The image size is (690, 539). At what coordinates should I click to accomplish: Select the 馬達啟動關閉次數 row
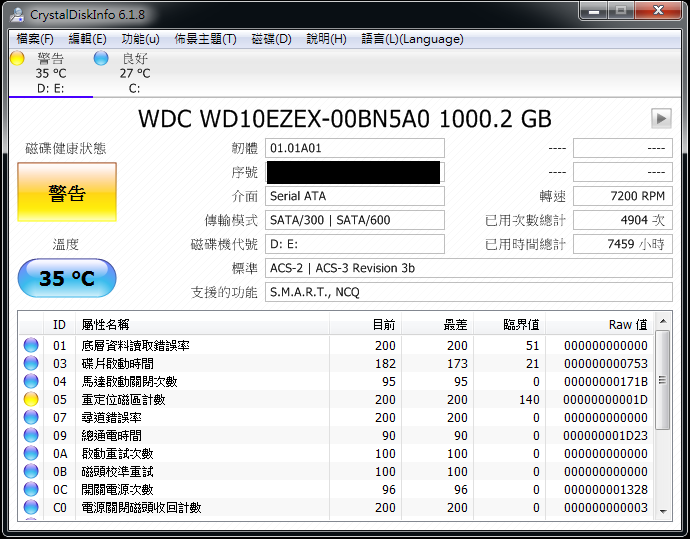tap(337, 381)
